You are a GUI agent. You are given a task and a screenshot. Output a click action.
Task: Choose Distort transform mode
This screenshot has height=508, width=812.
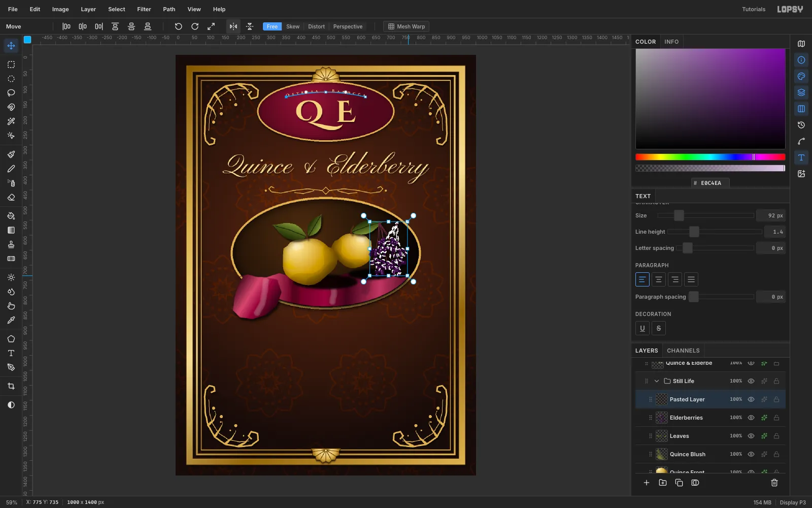tap(316, 26)
